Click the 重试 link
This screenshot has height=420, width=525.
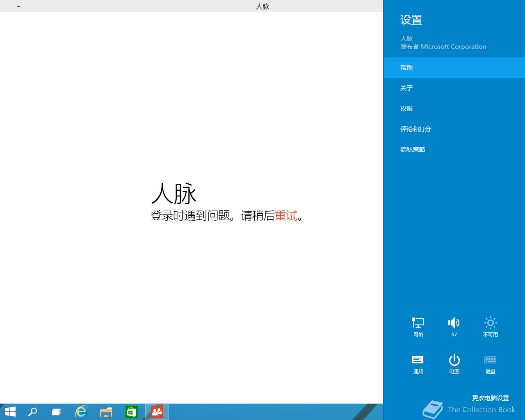tap(286, 215)
